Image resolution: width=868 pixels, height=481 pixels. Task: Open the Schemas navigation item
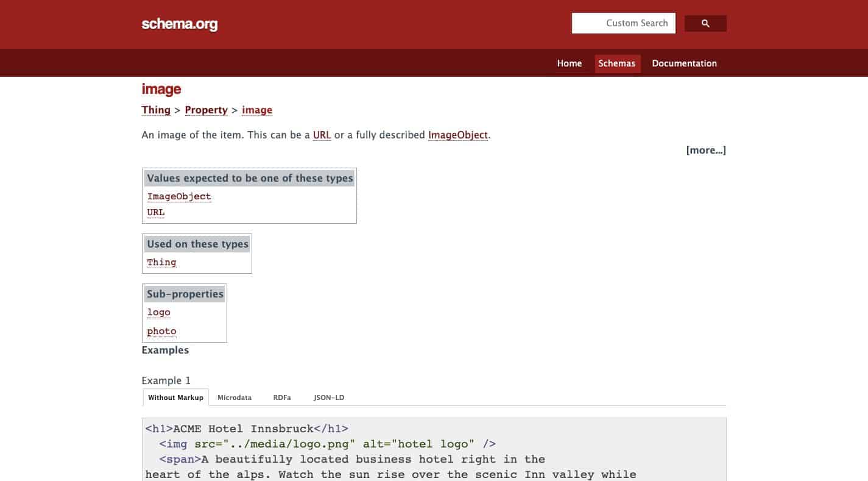[x=616, y=63]
